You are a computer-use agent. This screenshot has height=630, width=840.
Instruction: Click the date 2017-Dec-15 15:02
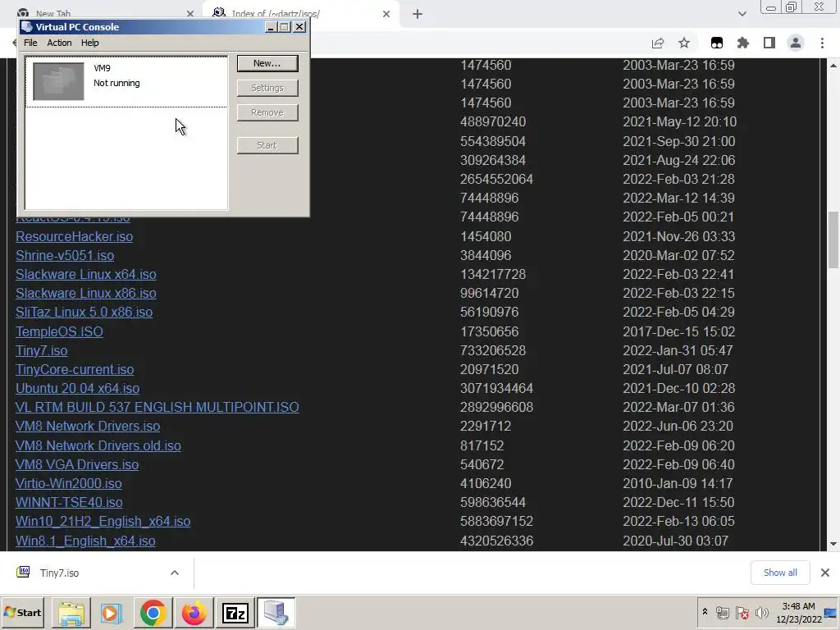coord(678,331)
